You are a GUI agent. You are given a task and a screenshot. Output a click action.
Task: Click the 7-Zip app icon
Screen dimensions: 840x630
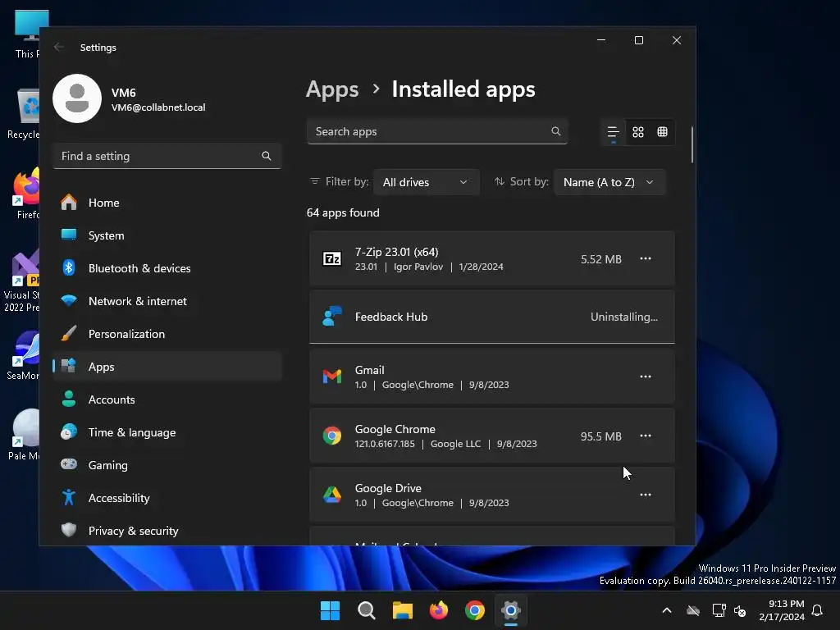(332, 258)
